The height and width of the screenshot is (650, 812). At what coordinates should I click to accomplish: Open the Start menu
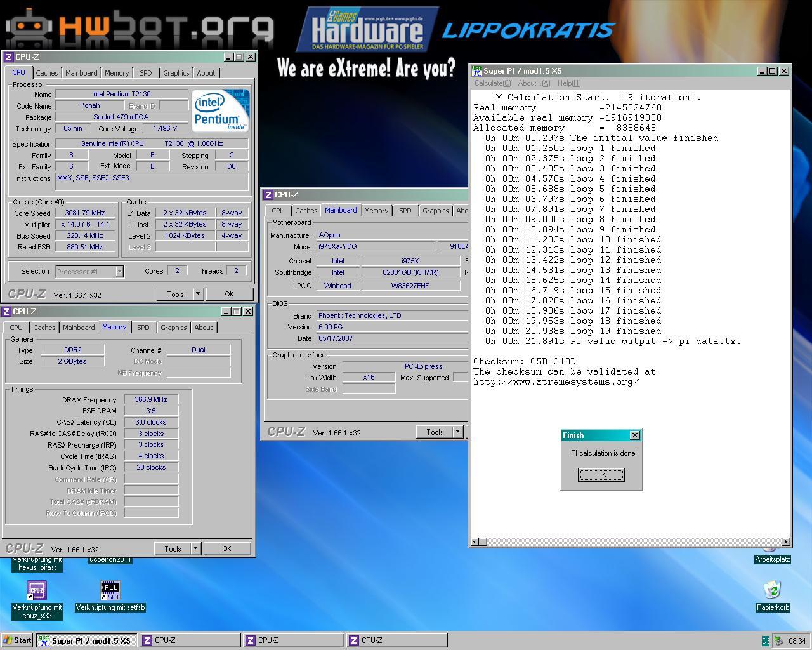17,640
